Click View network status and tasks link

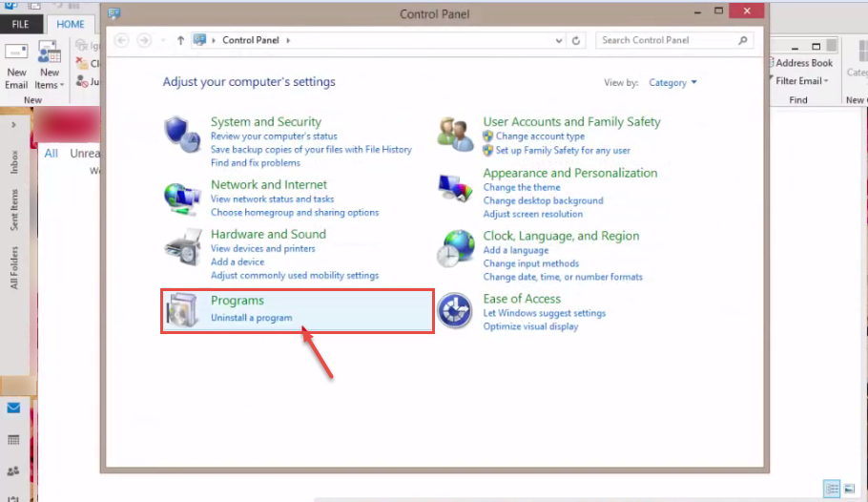[x=273, y=199]
